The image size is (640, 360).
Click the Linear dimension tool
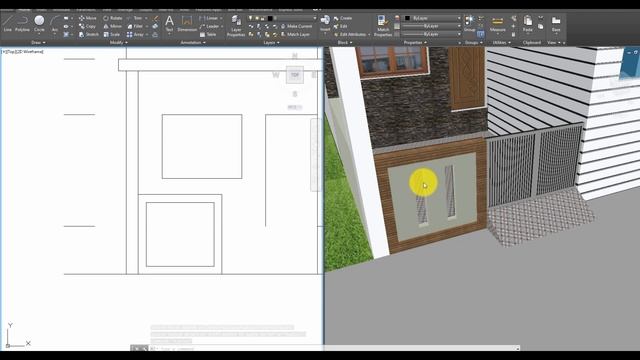209,18
